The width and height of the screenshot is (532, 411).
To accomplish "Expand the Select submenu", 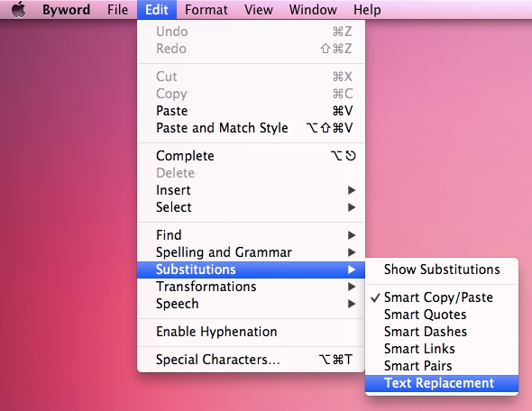I will pyautogui.click(x=251, y=207).
